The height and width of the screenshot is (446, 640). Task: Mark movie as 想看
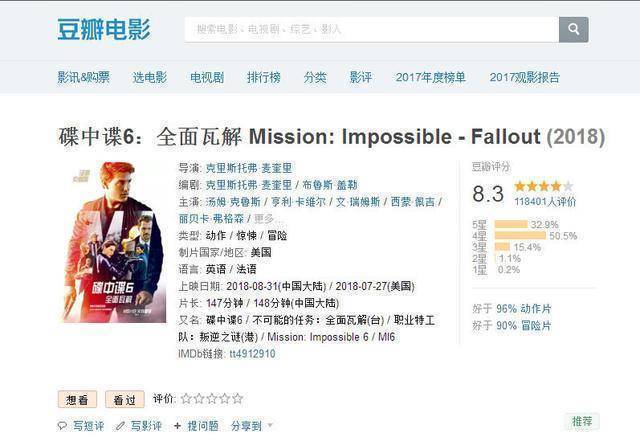[x=77, y=399]
